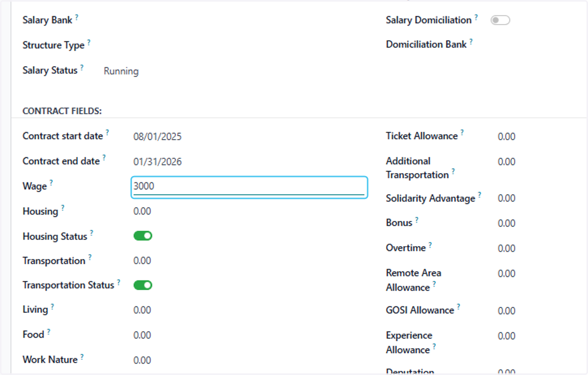Edit the Work Nature amount value
Viewport: 588px width, 375px height.
click(x=142, y=360)
